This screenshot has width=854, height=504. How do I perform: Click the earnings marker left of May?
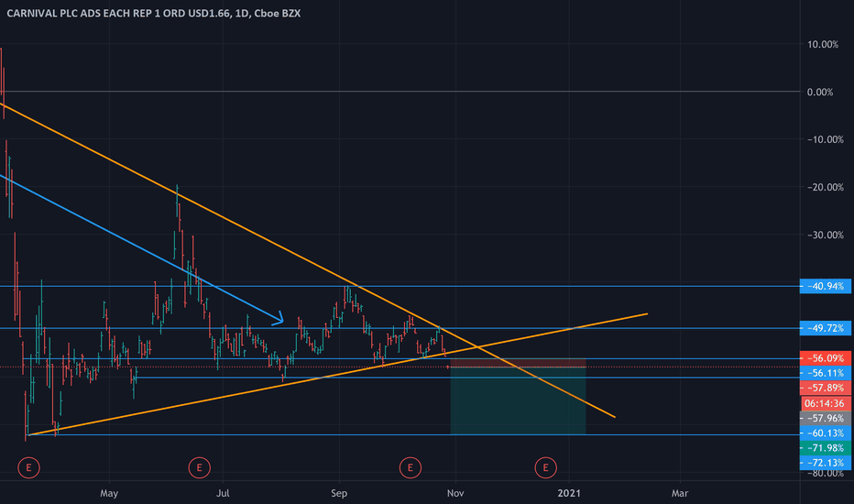point(29,467)
